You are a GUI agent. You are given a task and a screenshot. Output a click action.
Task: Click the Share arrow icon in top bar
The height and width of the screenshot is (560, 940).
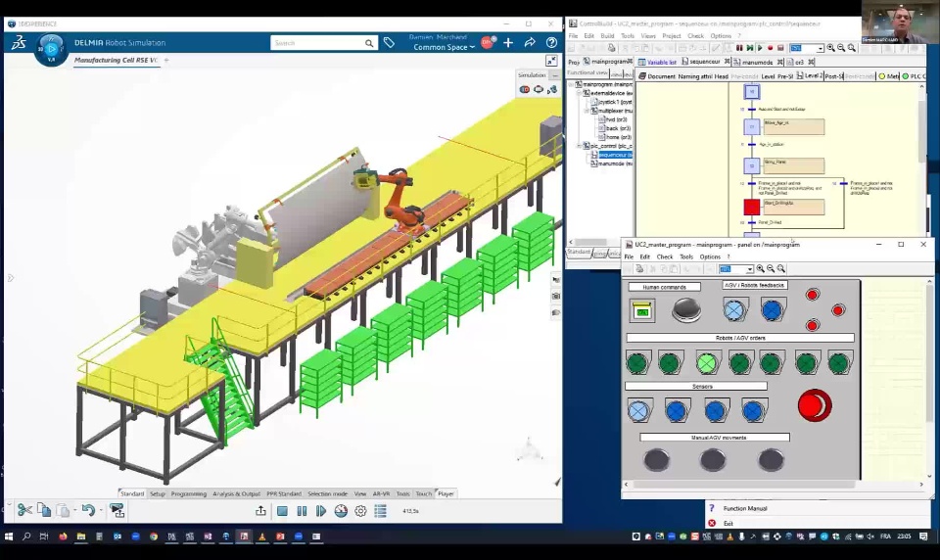pos(530,42)
